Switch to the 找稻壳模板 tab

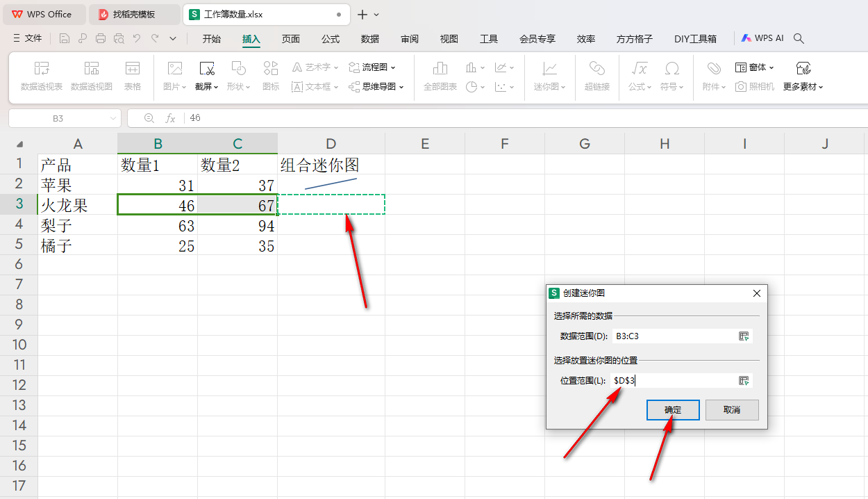tap(134, 14)
